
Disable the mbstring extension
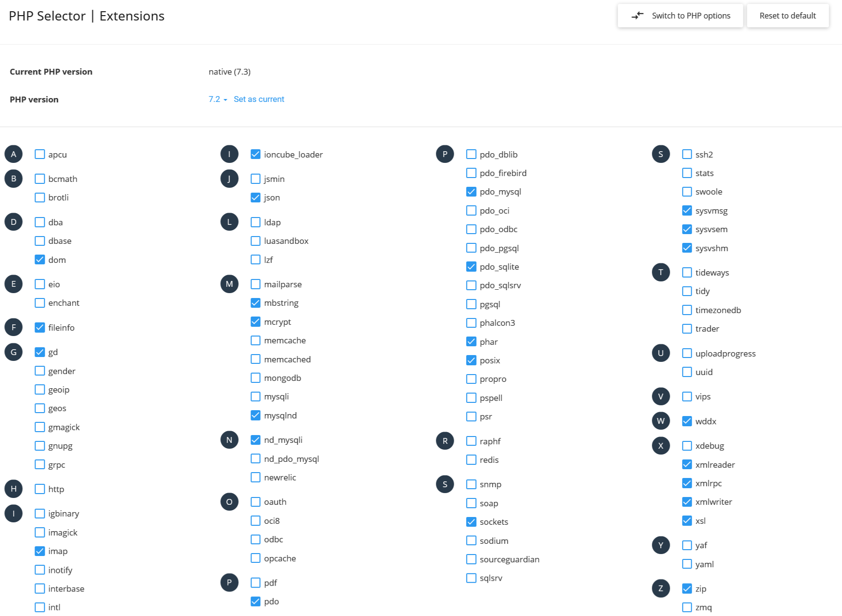pyautogui.click(x=255, y=302)
